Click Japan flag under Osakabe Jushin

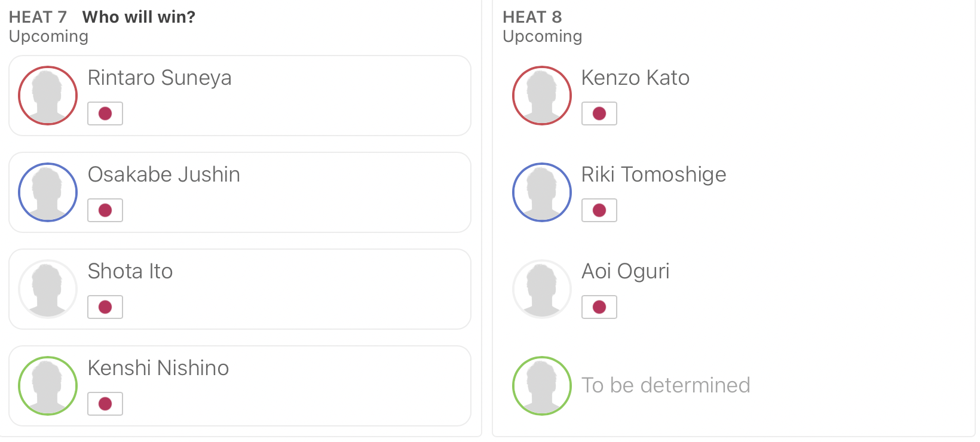[105, 210]
